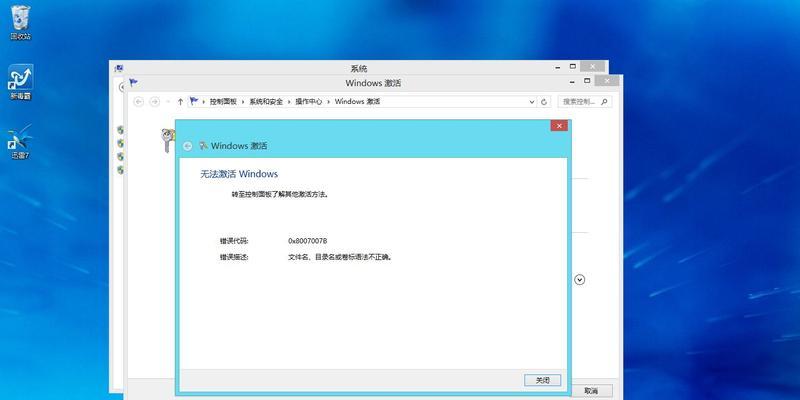Close the activation error dialog with red X
Screen dimensions: 800x400
pos(559,126)
